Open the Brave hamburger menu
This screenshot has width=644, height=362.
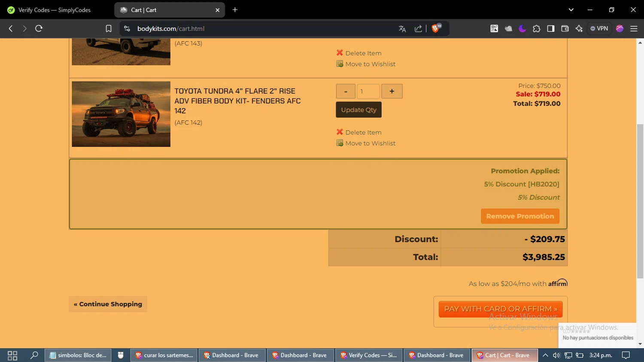click(x=634, y=28)
